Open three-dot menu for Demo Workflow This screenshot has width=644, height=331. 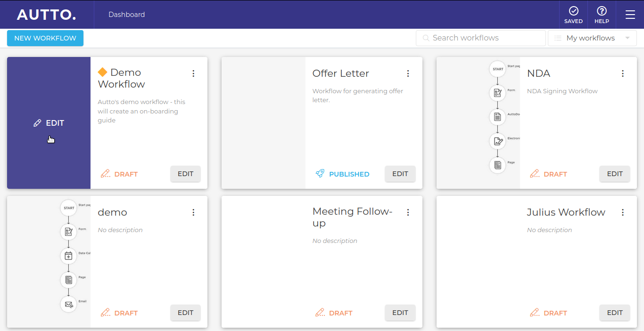click(193, 73)
